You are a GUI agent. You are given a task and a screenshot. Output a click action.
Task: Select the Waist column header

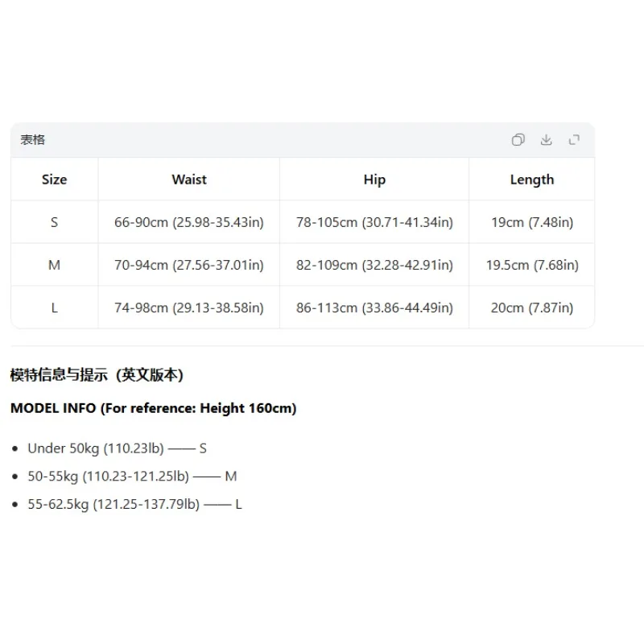coord(189,180)
